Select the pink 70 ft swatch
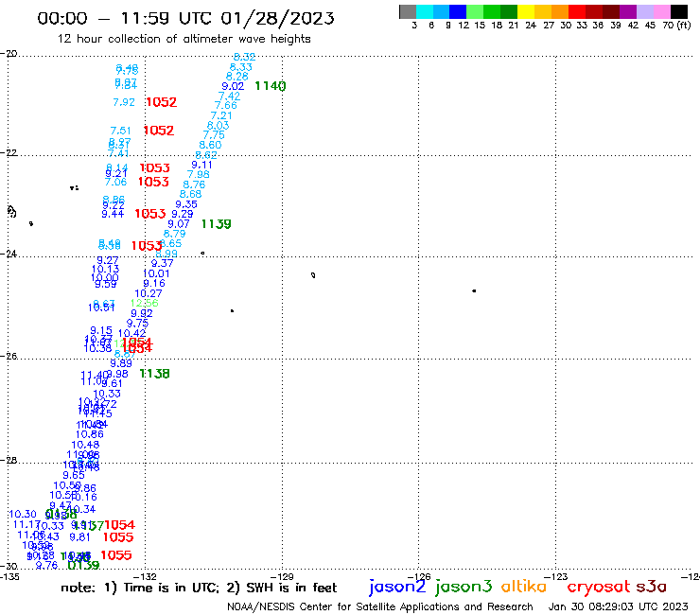The image size is (700, 615). 662,11
